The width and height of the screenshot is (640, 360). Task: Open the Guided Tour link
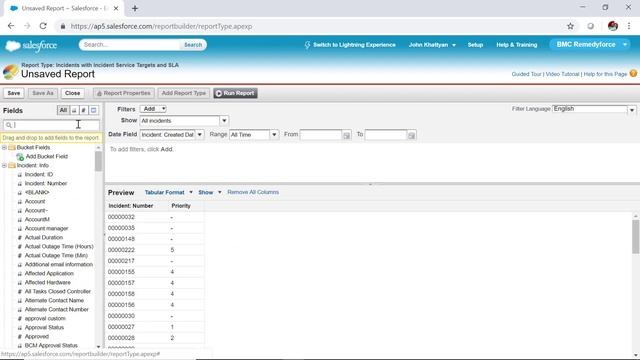[526, 74]
